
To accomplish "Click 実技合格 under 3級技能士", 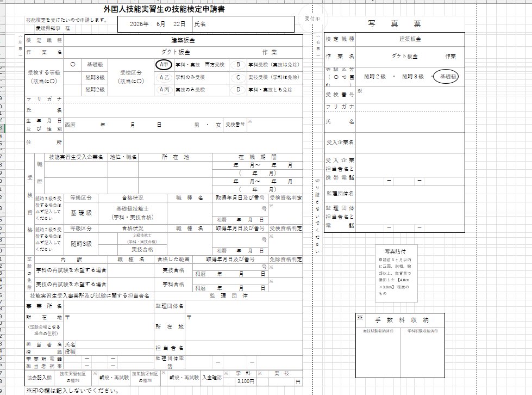I will (142, 250).
